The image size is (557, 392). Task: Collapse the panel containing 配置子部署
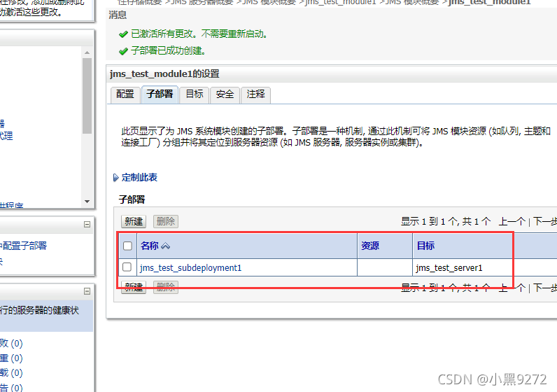click(87, 224)
